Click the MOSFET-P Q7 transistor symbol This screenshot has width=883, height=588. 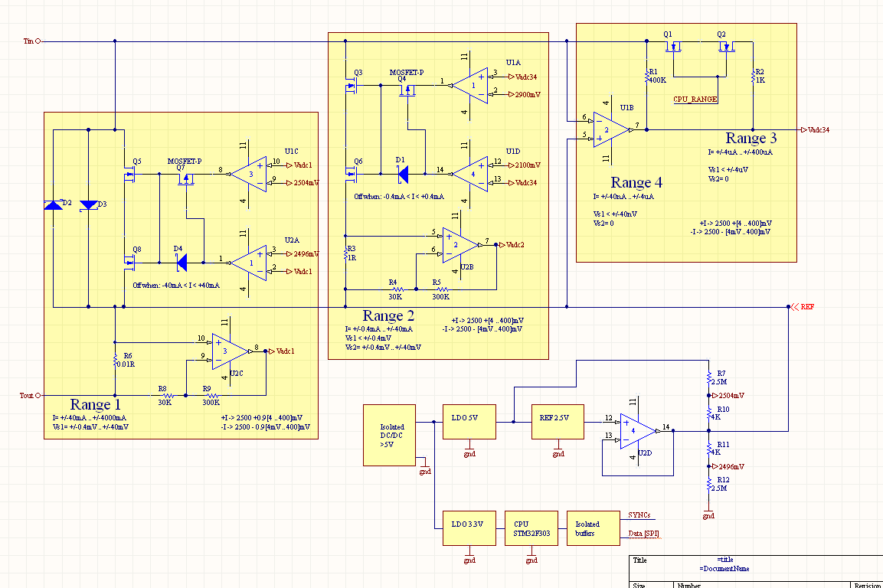coord(186,180)
